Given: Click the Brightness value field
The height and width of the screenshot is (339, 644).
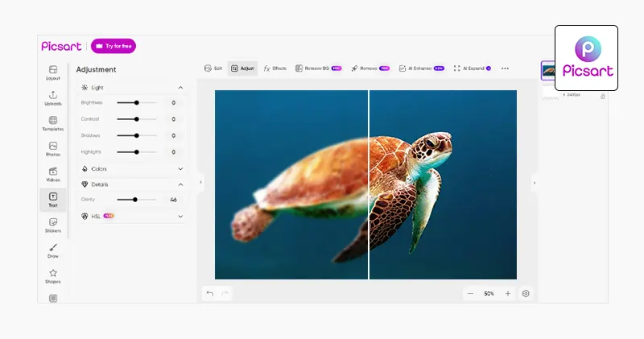Looking at the screenshot, I should tap(173, 103).
